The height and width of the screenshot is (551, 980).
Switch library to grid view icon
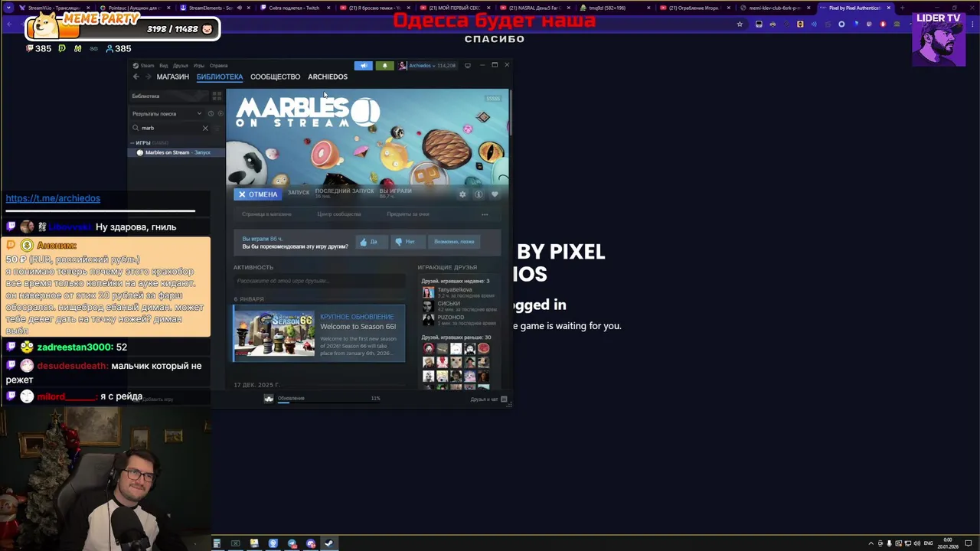[217, 96]
